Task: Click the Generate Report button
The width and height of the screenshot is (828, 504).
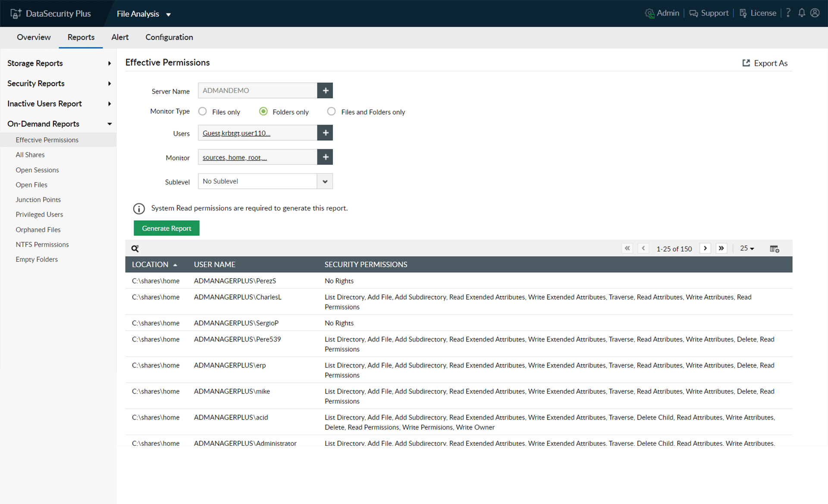Action: pyautogui.click(x=166, y=228)
